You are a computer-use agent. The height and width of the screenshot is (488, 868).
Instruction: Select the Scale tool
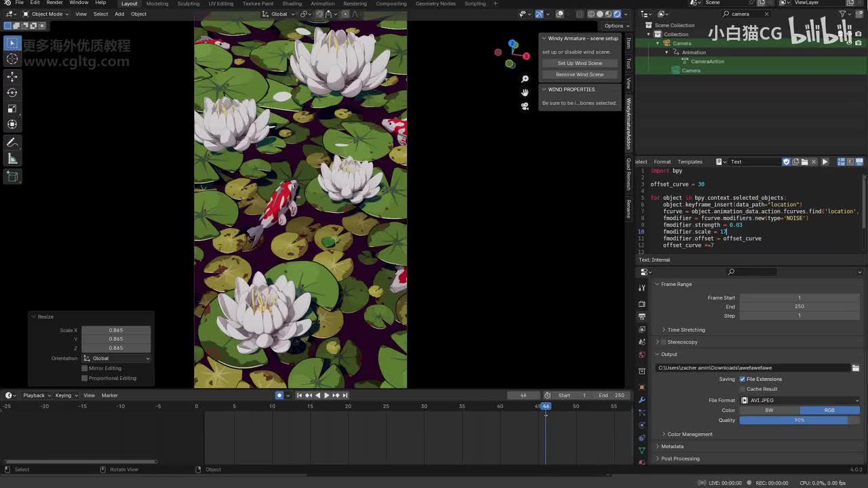click(12, 108)
